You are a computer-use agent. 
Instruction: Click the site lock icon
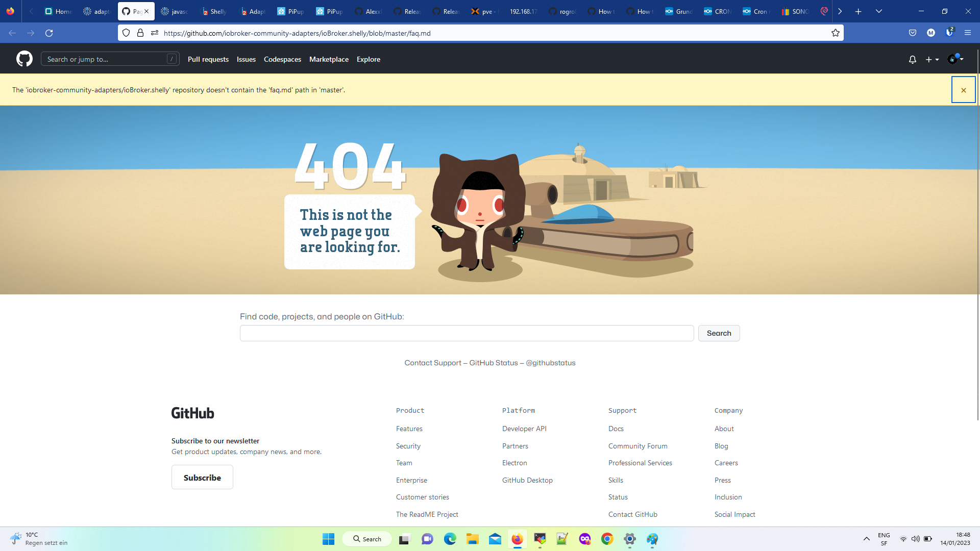coord(140,33)
